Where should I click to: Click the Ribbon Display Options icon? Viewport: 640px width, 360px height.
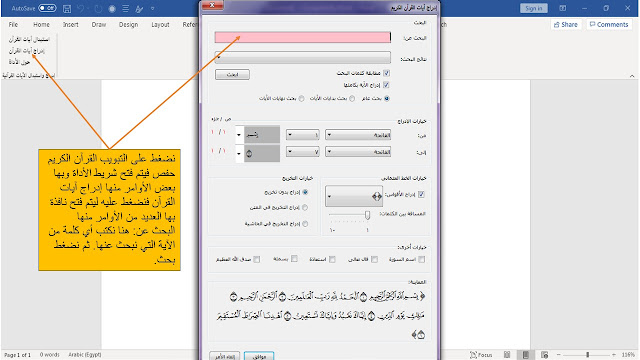coord(563,8)
